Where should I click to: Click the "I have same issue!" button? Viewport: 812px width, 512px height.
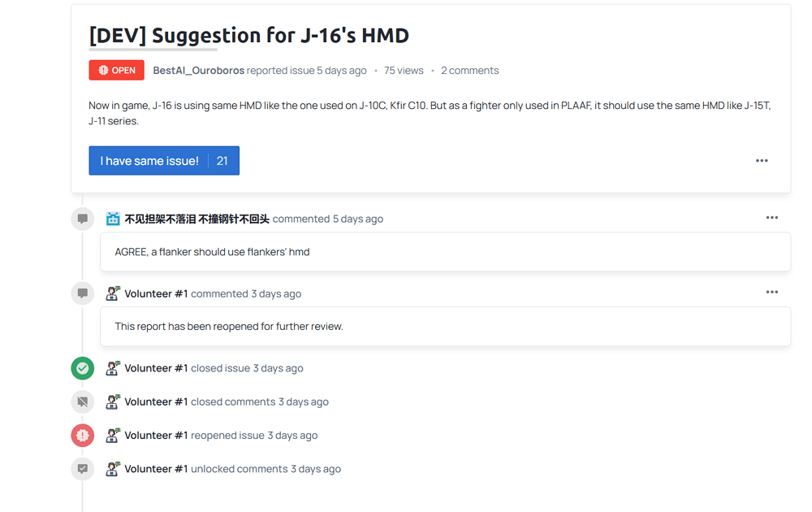point(149,161)
